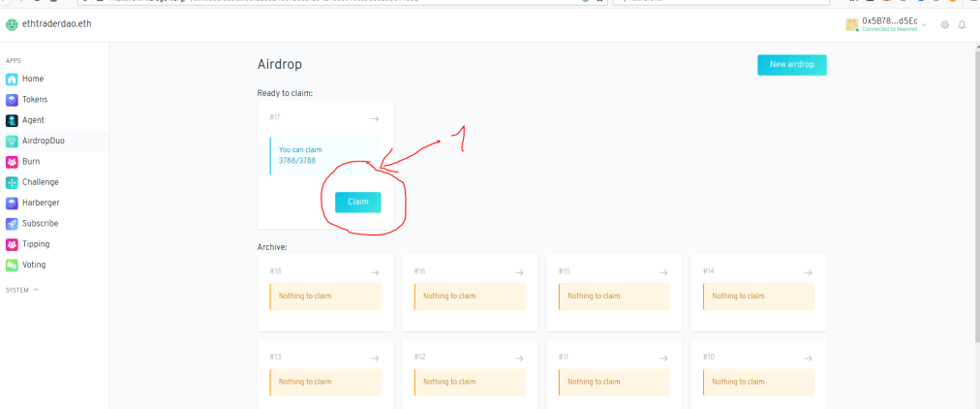Screen dimensions: 980x409
Task: Open airdrop #16 details arrow
Action: tap(519, 272)
